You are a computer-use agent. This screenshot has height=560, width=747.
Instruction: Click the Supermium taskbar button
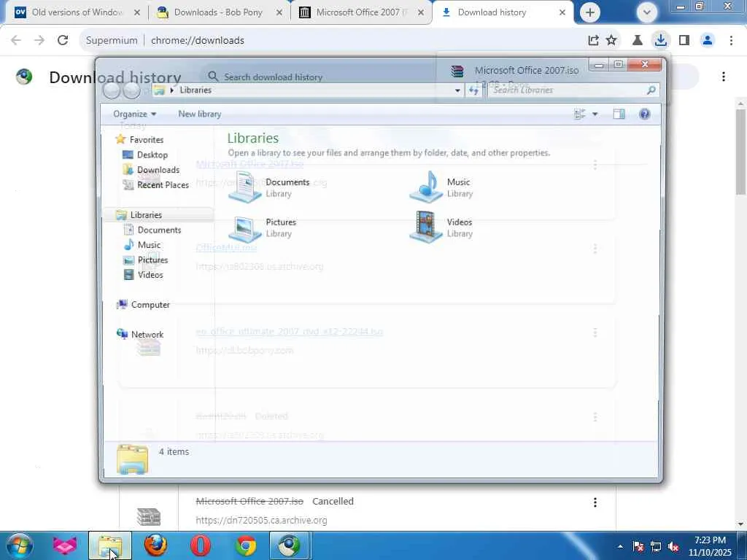(x=290, y=545)
